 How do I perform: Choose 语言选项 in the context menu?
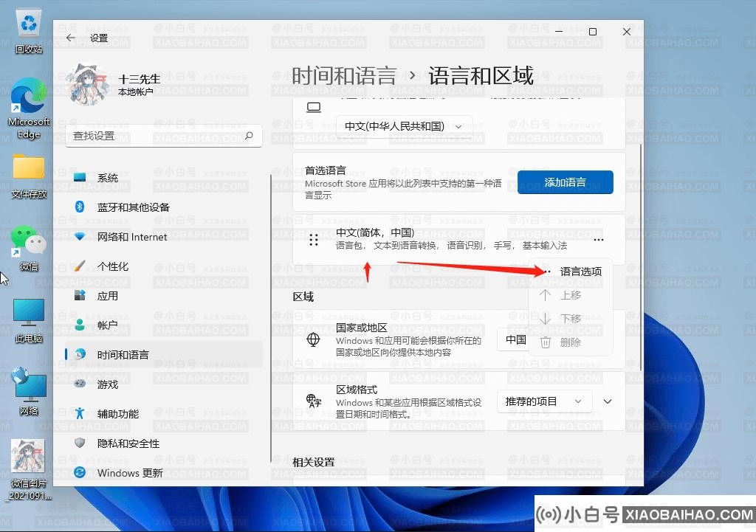571,272
